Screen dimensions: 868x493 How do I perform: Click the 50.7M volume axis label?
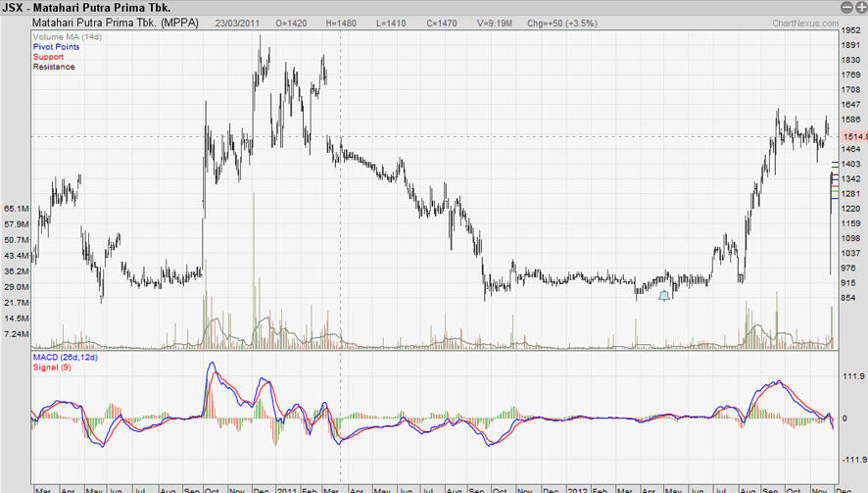(x=16, y=240)
